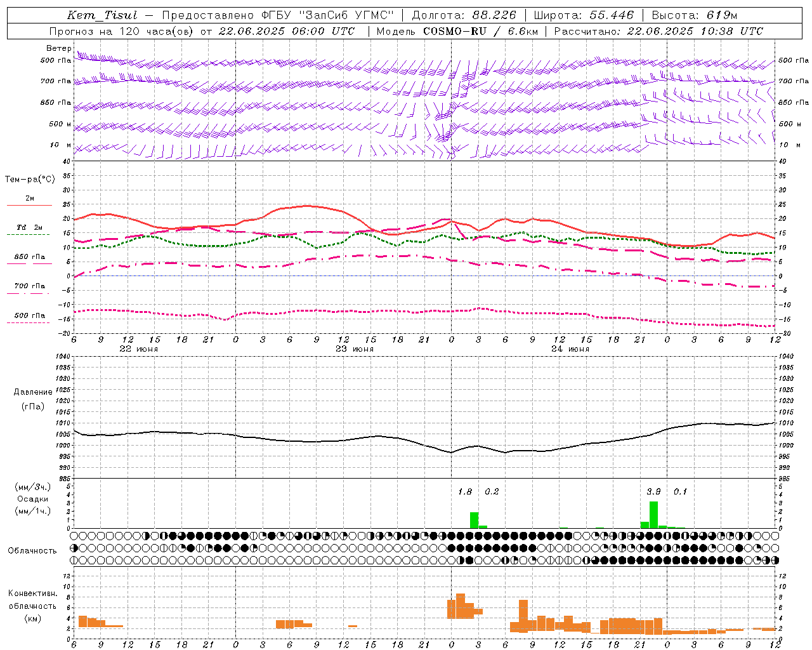The width and height of the screenshot is (812, 650).
Task: Click the tallest green precipitation bar under 3.9
Action: (653, 515)
